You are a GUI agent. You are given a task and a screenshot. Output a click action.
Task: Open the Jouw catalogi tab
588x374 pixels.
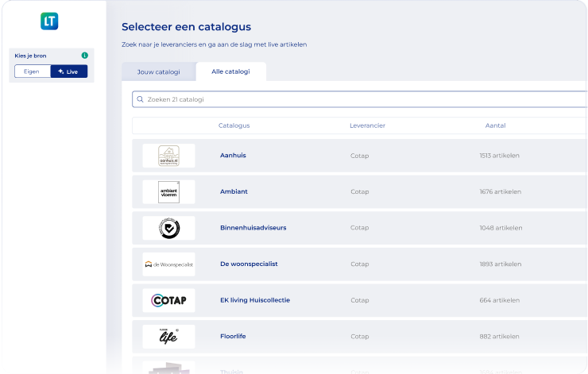point(158,71)
